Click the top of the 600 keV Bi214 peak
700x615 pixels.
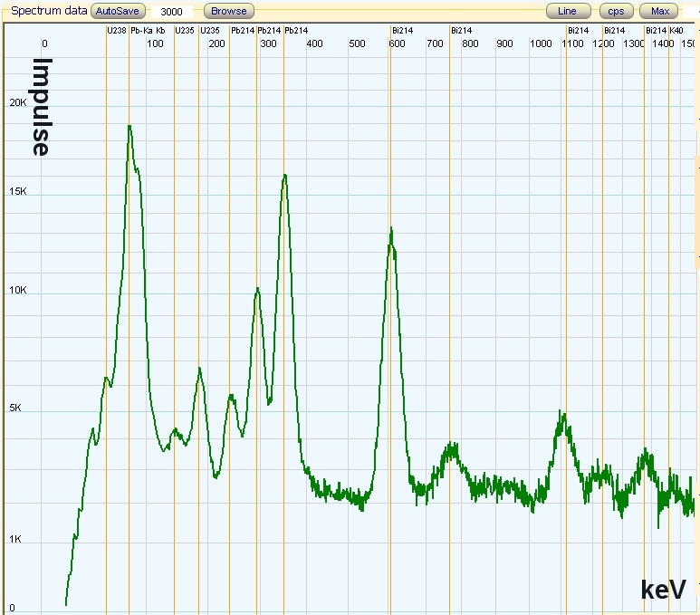tap(391, 229)
